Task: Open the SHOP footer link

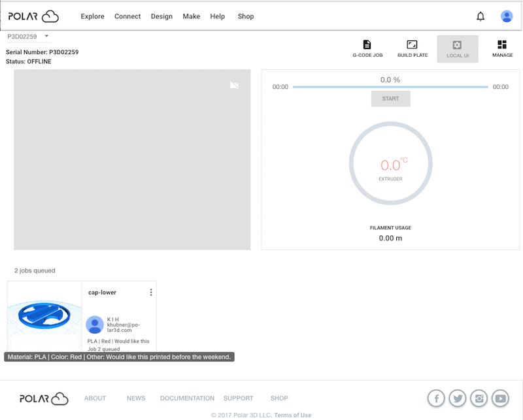Action: click(279, 398)
